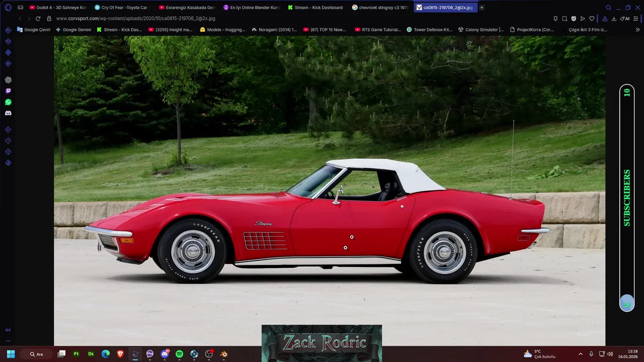Click the Ara taskbar search box
The width and height of the screenshot is (644, 362).
click(36, 354)
